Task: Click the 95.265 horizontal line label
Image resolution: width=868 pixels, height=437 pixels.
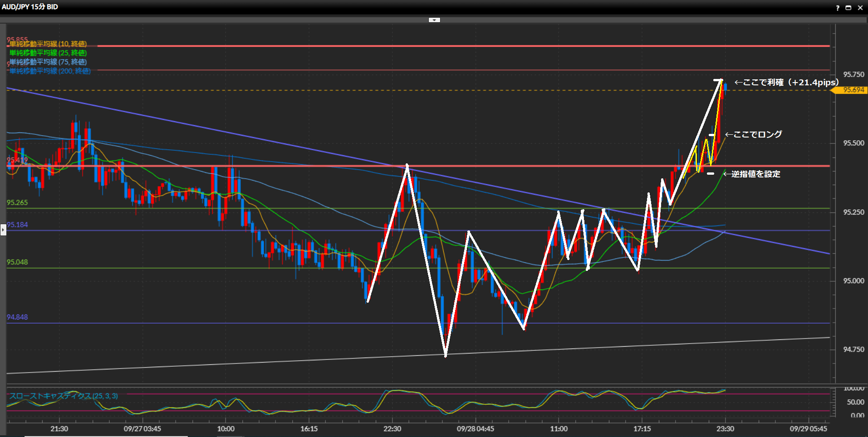Action: 17,202
